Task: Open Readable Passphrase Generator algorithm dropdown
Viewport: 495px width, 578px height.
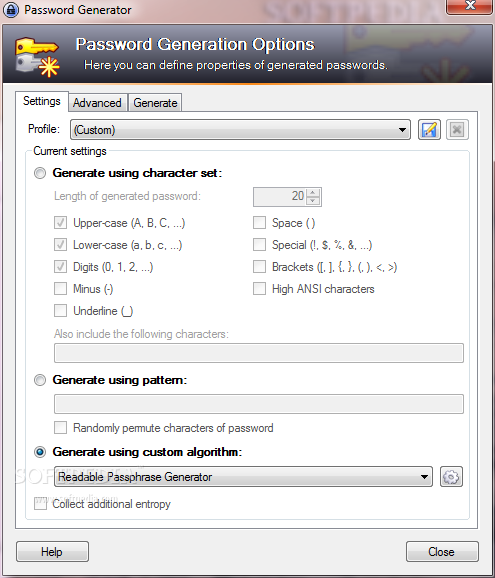Action: 243,477
